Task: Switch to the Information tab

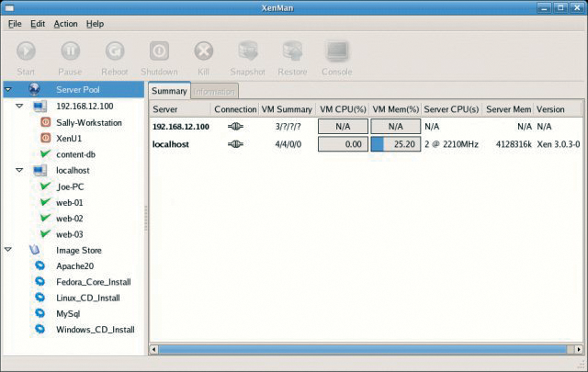Action: 214,92
